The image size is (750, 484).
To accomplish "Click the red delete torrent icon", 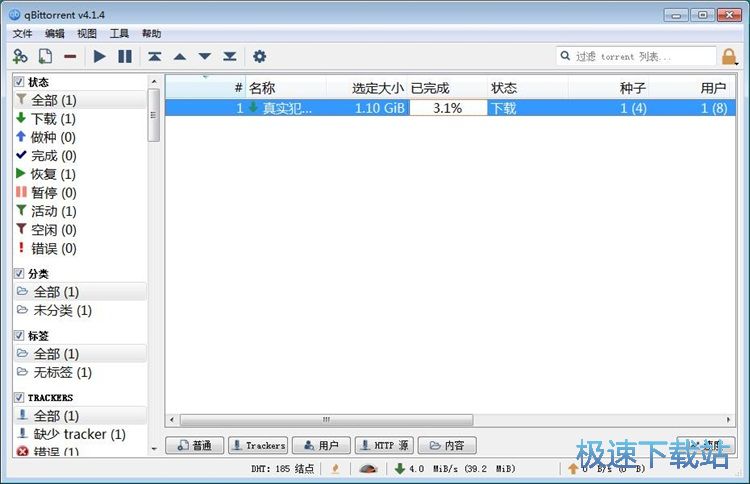I will [70, 56].
